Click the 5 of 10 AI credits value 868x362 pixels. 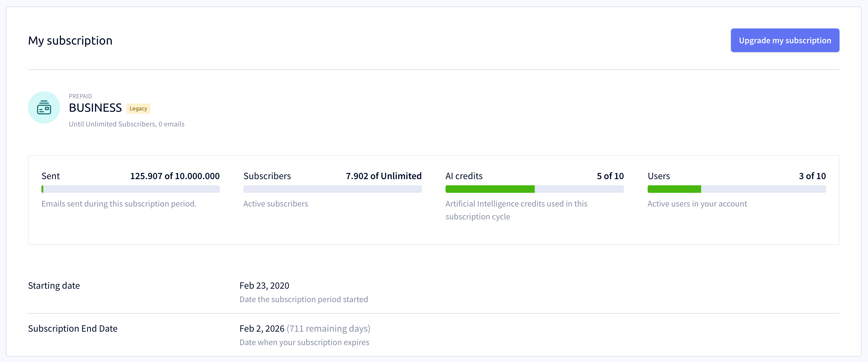pos(610,176)
